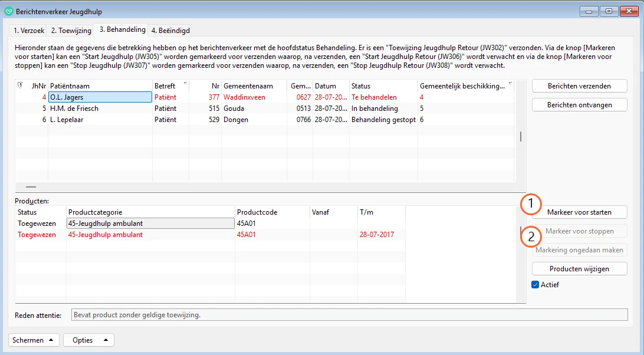Viewport: 644px width, 355px height.
Task: Click the Betreft column filter arrow
Action: tap(185, 84)
